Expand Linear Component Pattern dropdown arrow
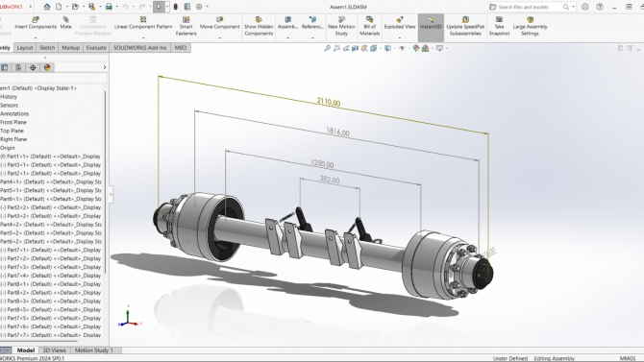Viewport: 644px width, 362px height. (x=143, y=37)
